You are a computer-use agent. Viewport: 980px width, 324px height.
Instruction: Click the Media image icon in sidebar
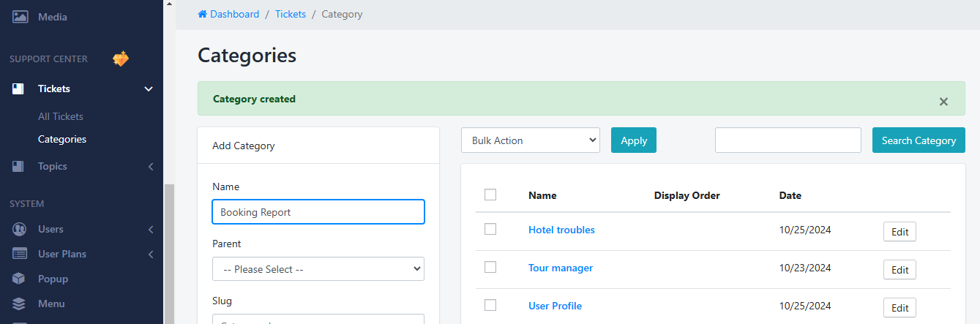[20, 17]
